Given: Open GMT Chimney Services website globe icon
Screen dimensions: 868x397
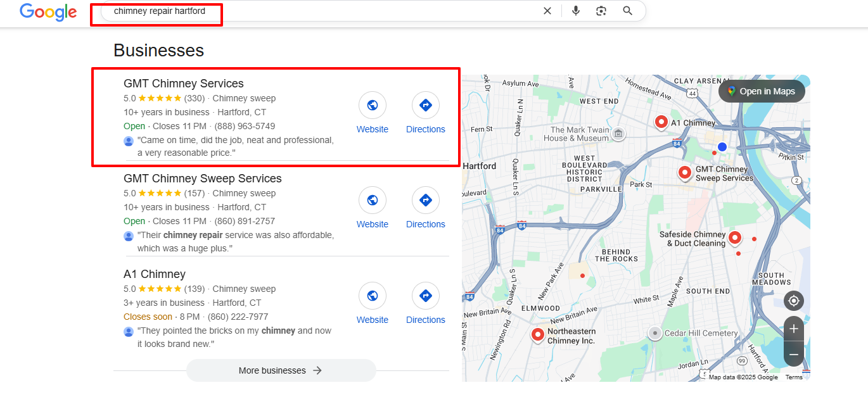Looking at the screenshot, I should [x=373, y=106].
